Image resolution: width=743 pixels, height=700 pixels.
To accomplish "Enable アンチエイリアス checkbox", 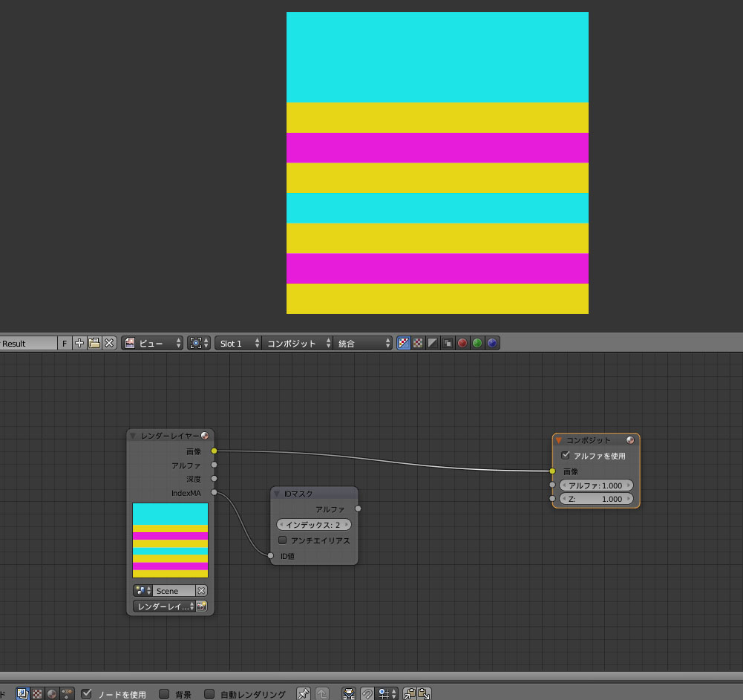I will click(282, 540).
